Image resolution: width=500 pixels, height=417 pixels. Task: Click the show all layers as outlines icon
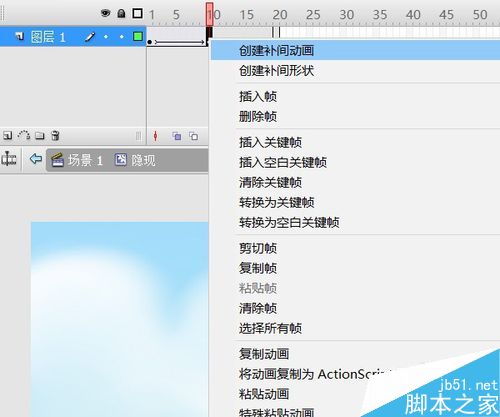pos(137,13)
